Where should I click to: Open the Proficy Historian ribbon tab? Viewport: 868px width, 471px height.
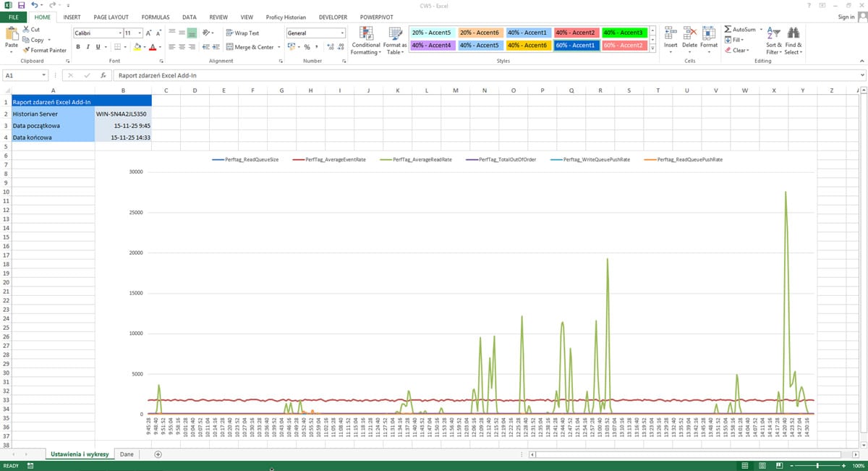click(x=286, y=17)
